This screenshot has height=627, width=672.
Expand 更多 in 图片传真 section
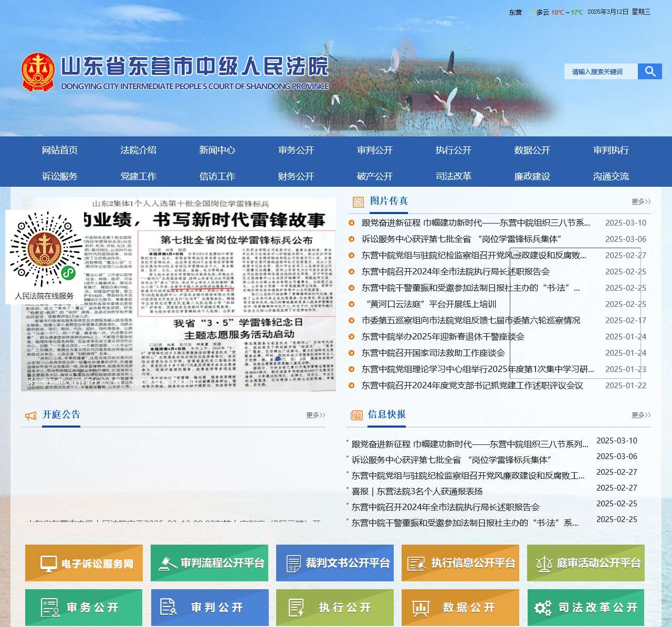pyautogui.click(x=641, y=201)
